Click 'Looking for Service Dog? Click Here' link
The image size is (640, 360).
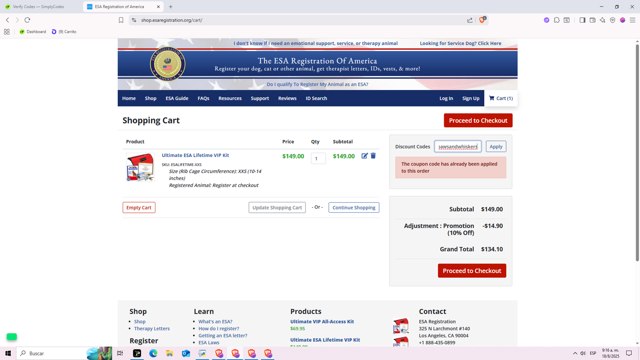click(x=460, y=43)
